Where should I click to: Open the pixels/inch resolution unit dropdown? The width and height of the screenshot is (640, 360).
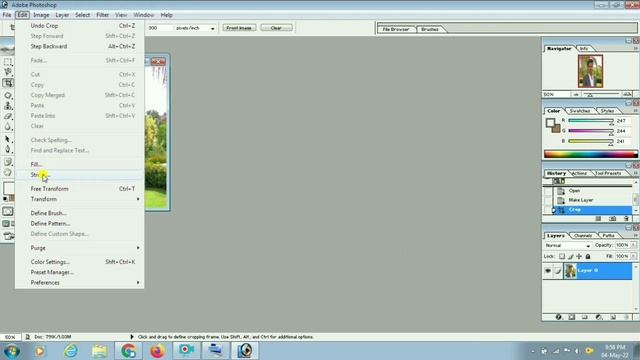212,28
